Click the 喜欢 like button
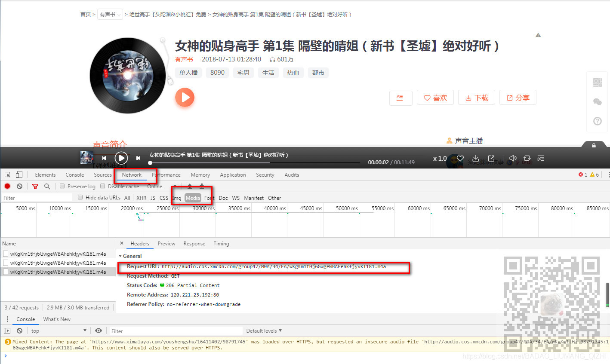 coord(435,98)
